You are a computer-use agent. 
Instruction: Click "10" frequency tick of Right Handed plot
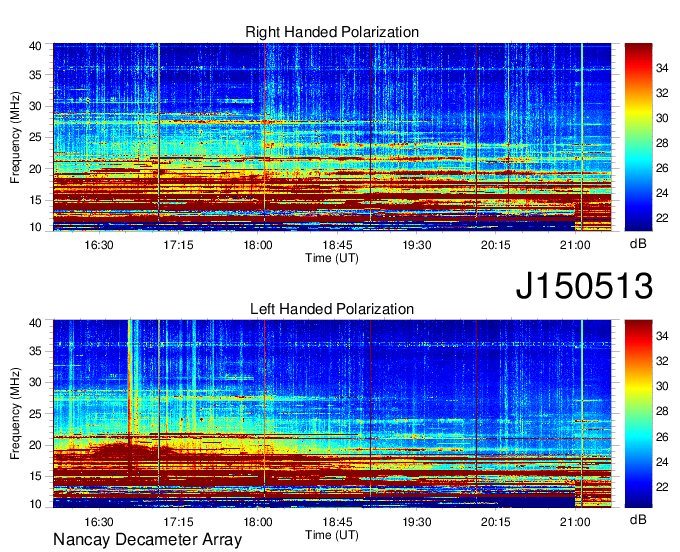click(35, 227)
